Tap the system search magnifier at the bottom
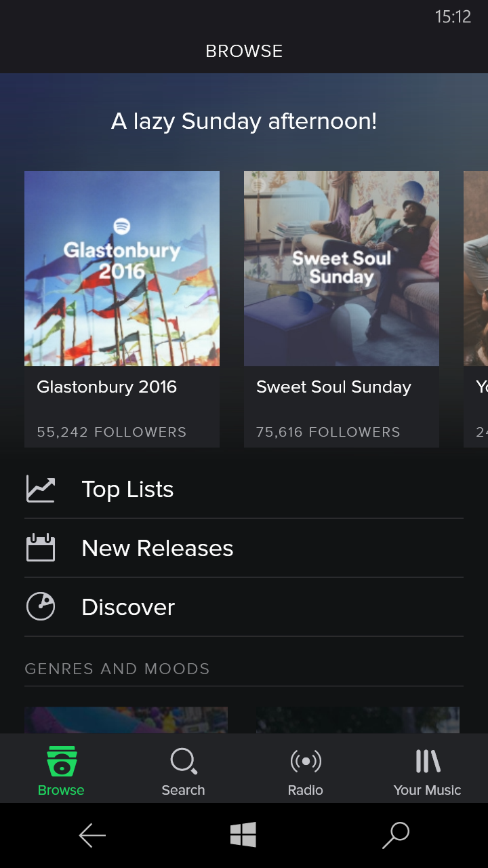 [x=396, y=835]
